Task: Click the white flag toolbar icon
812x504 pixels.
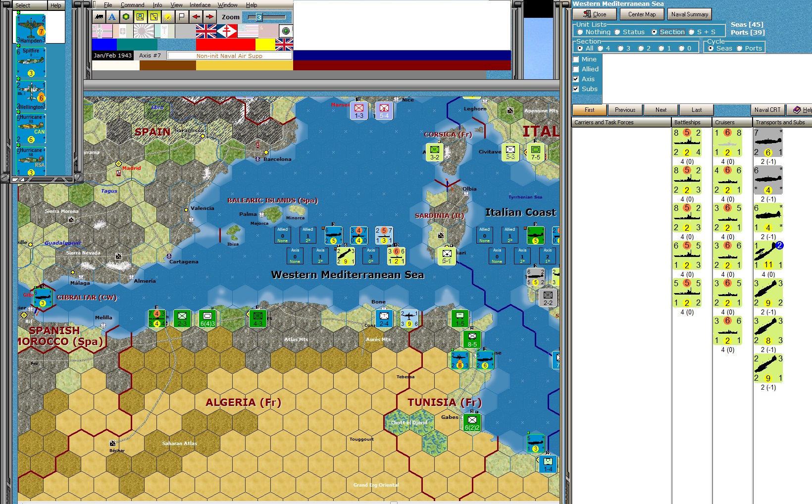Action: tap(182, 17)
